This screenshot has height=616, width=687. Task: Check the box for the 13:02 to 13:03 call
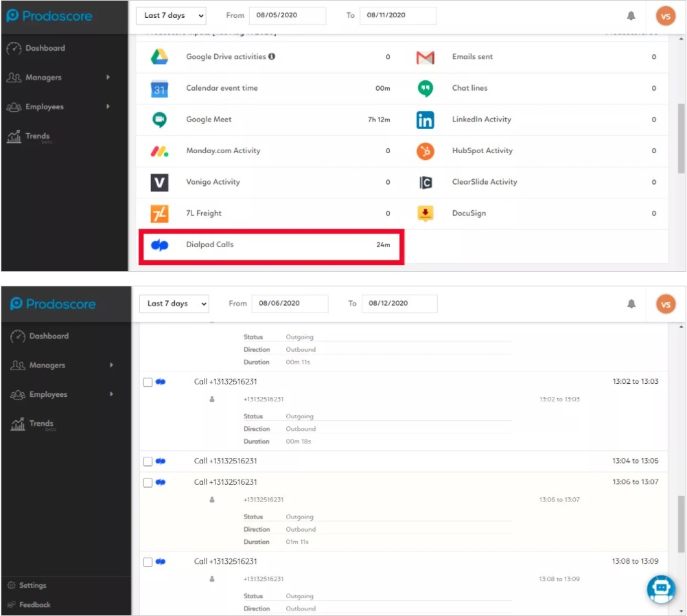148,383
